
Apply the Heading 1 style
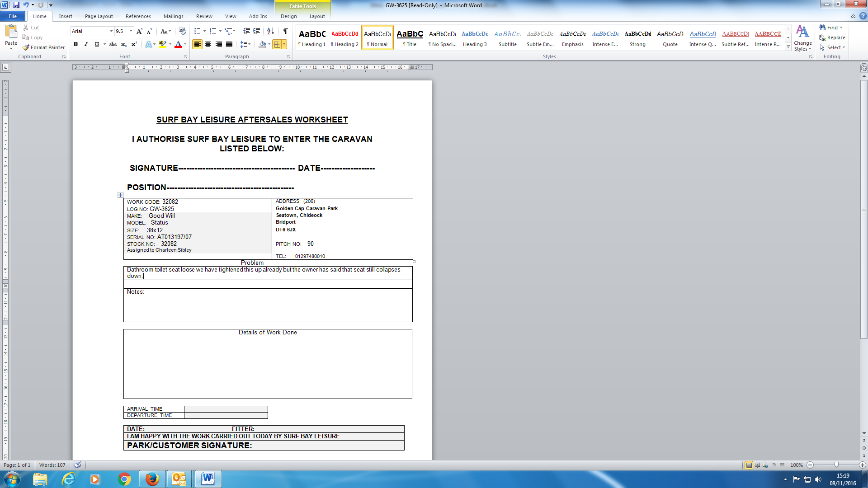tap(312, 38)
